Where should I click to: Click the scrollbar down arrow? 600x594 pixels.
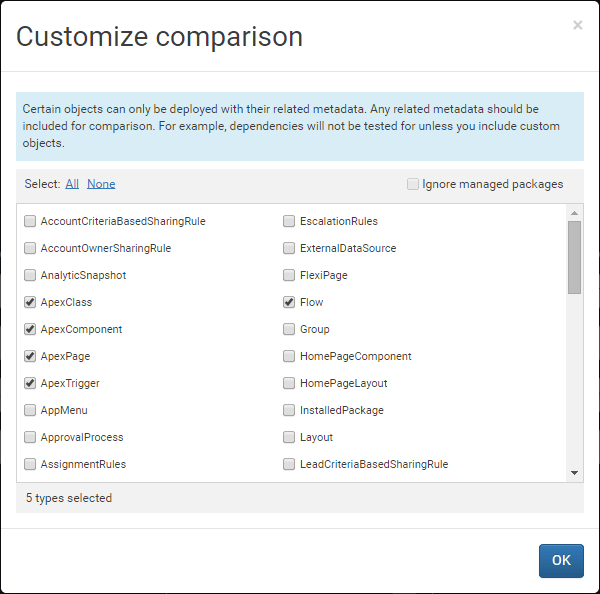[574, 472]
